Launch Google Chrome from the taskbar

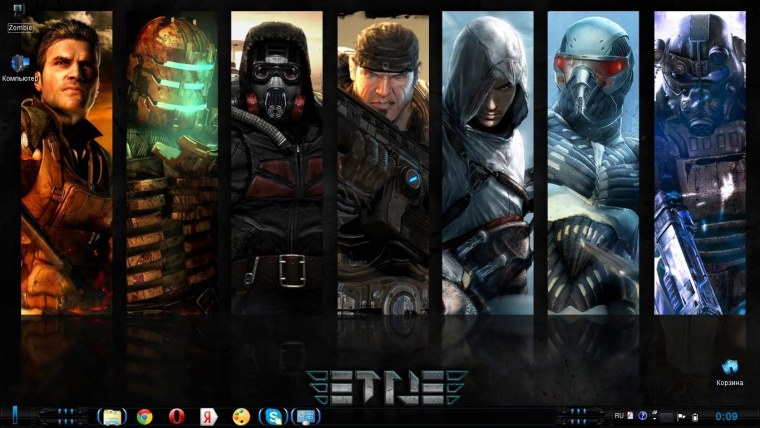click(144, 416)
